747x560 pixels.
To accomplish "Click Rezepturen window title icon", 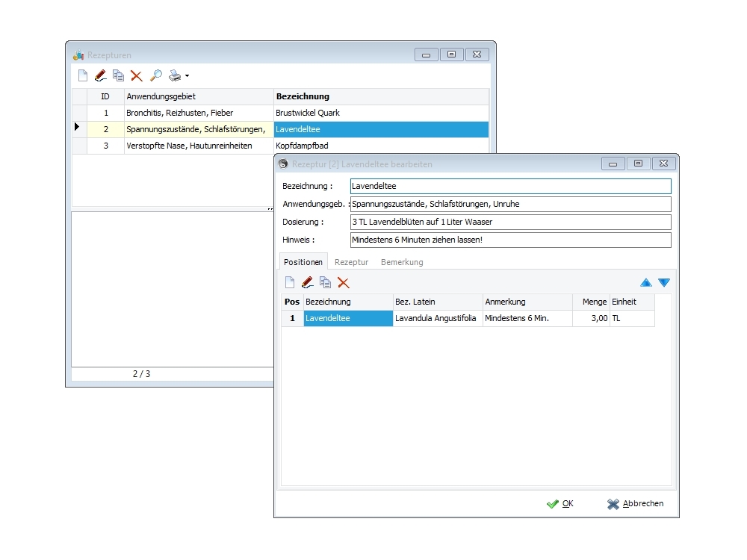I will coord(78,55).
